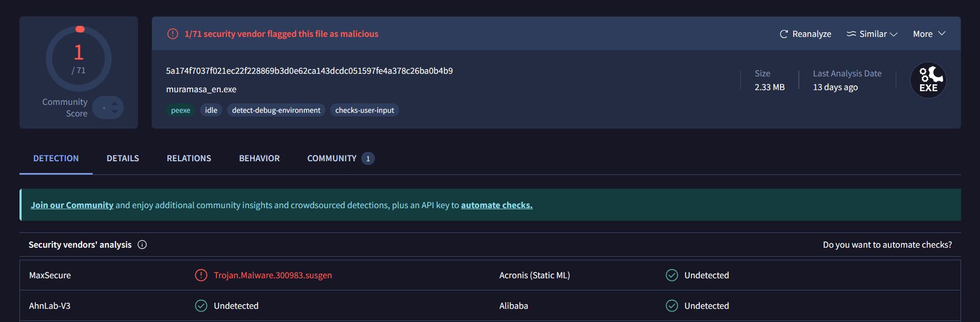
Task: Click the Acronis undetected checkmark icon
Action: pyautogui.click(x=672, y=275)
